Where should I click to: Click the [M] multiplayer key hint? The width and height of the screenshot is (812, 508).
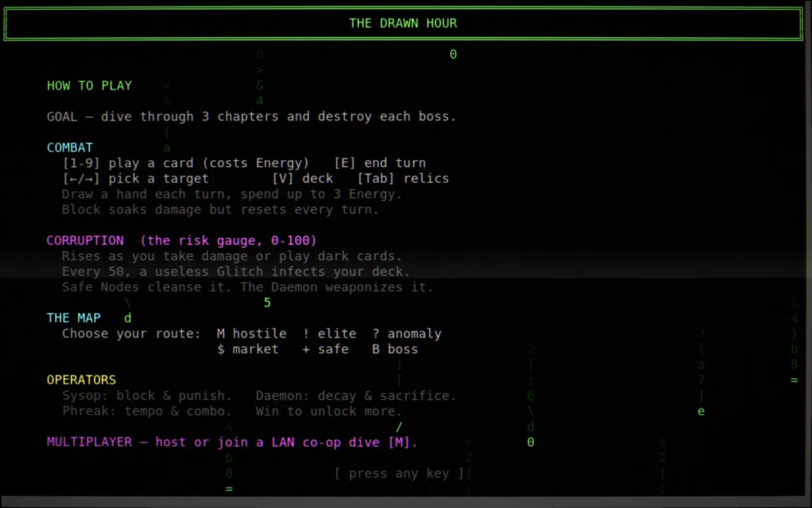(x=399, y=442)
